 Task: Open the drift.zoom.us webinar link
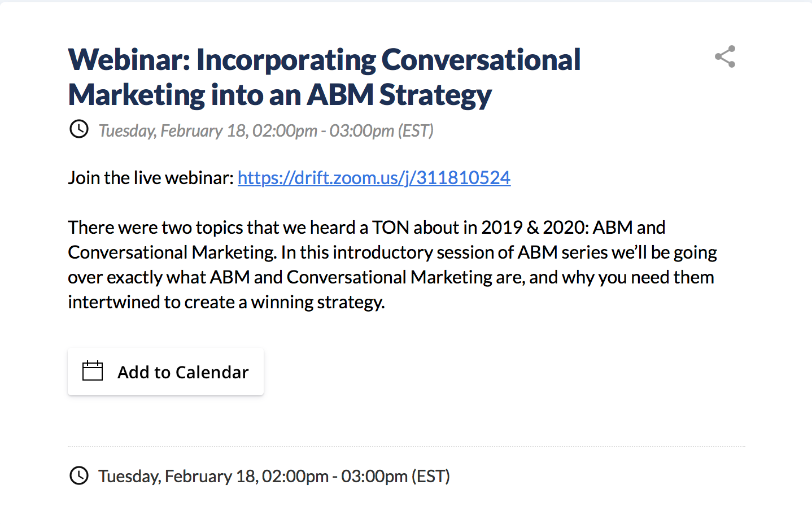tap(374, 178)
